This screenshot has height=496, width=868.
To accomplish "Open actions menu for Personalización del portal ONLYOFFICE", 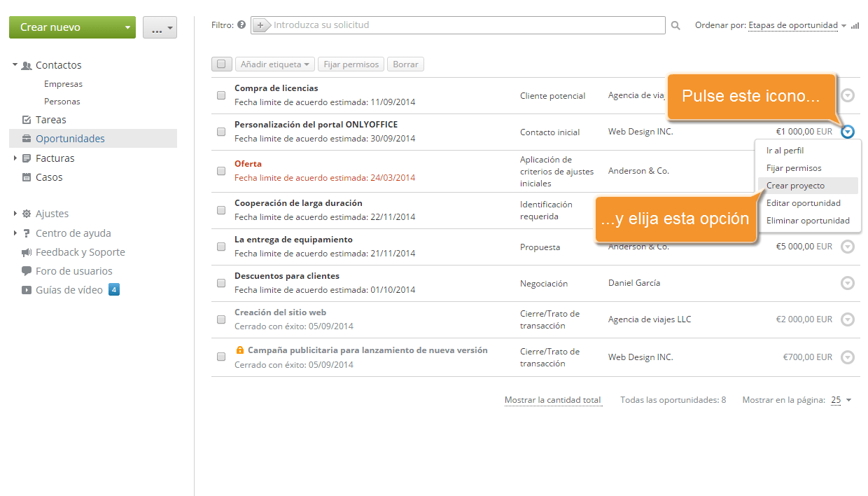I will click(848, 131).
